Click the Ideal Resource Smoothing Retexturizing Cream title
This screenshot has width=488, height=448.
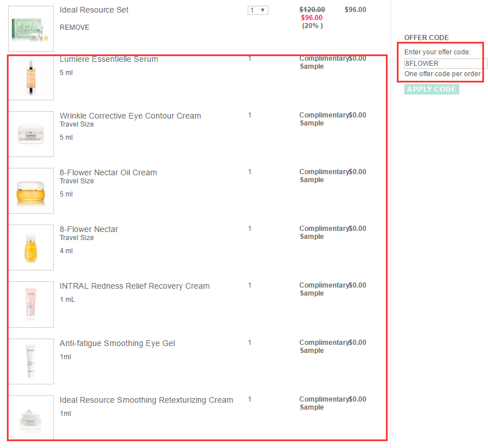(146, 400)
